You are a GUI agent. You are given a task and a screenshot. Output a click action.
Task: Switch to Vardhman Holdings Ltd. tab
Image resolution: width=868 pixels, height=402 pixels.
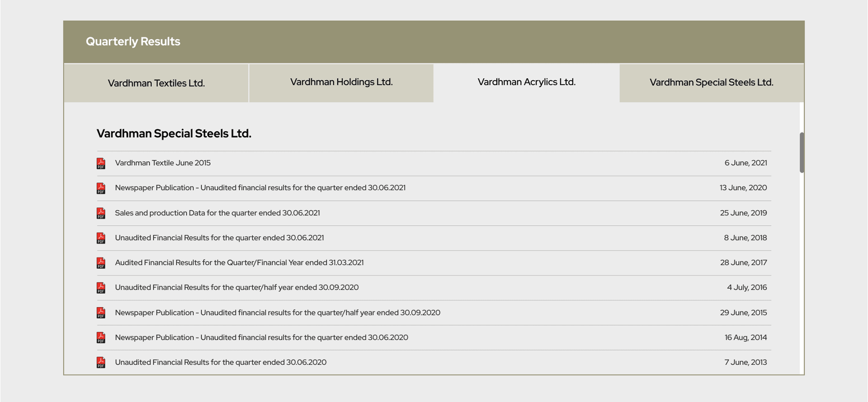341,83
